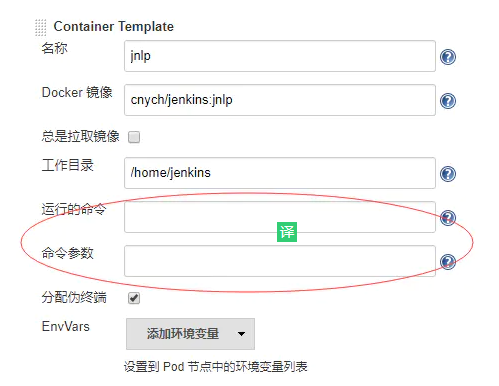499x386 pixels.
Task: Click the empty 命令参数 input field
Action: tap(280, 261)
